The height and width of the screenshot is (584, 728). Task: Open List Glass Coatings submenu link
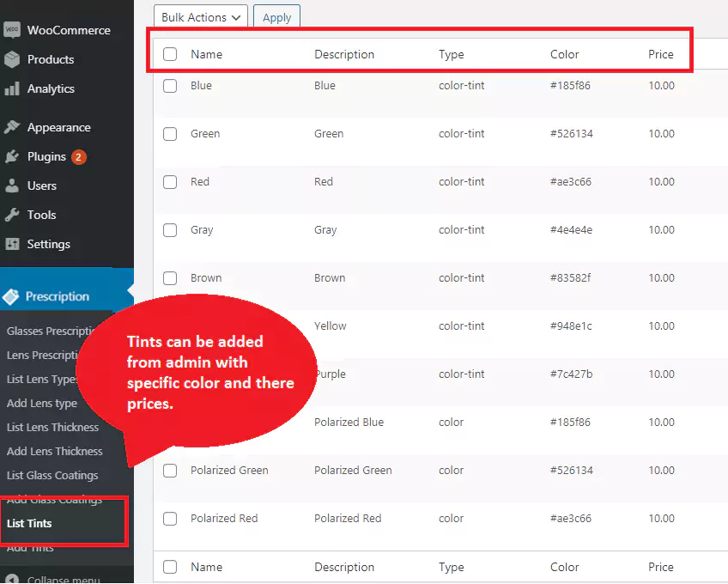click(x=52, y=475)
